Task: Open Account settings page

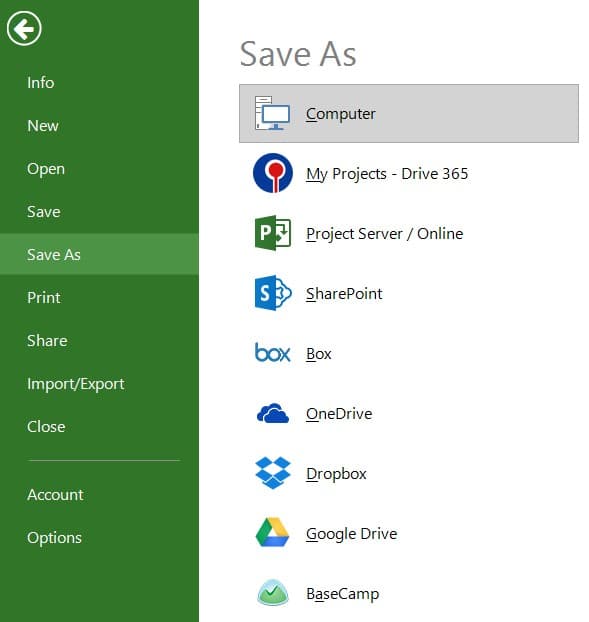Action: tap(55, 495)
